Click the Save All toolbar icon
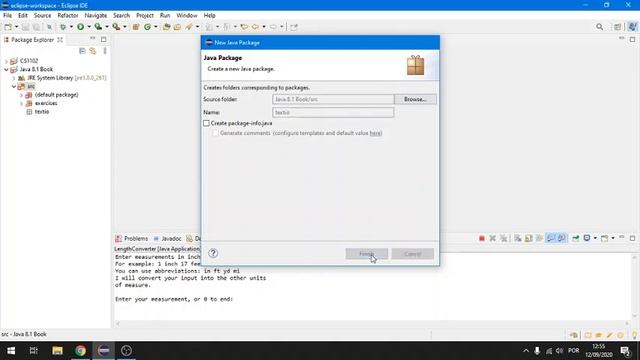 click(36, 27)
